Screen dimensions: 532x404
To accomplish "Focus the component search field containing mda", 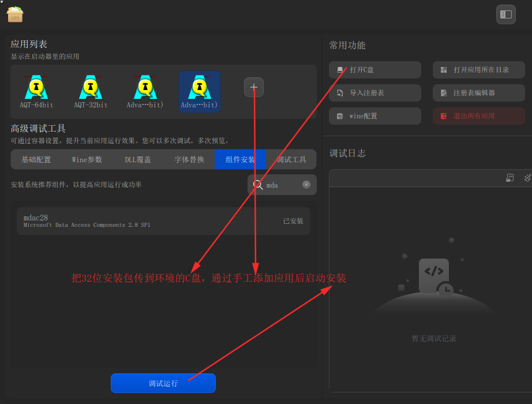I will tap(282, 185).
